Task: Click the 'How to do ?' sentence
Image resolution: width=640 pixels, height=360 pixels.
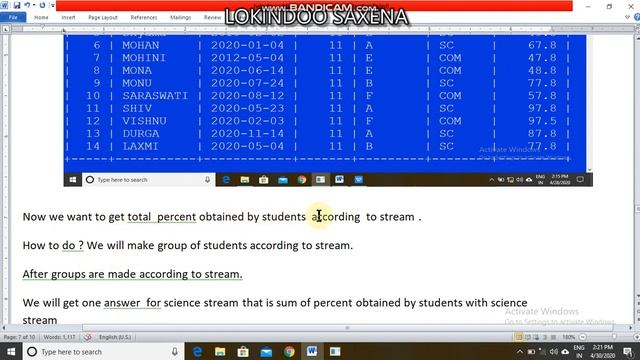Action: point(53,245)
